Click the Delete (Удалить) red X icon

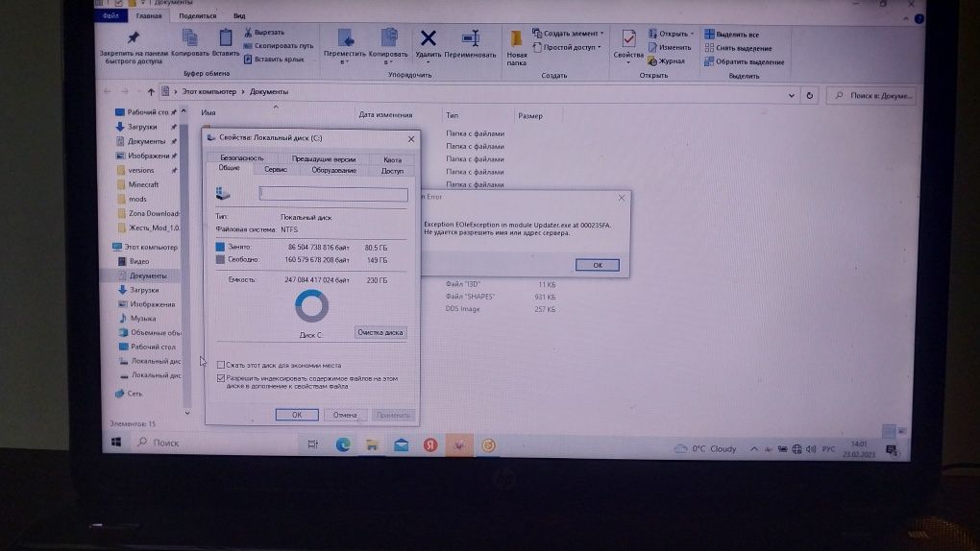(429, 38)
